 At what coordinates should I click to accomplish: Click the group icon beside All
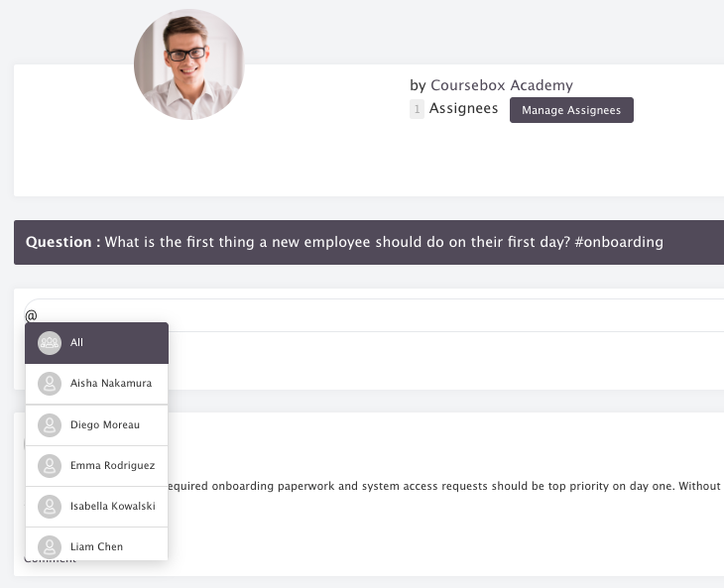pos(50,343)
